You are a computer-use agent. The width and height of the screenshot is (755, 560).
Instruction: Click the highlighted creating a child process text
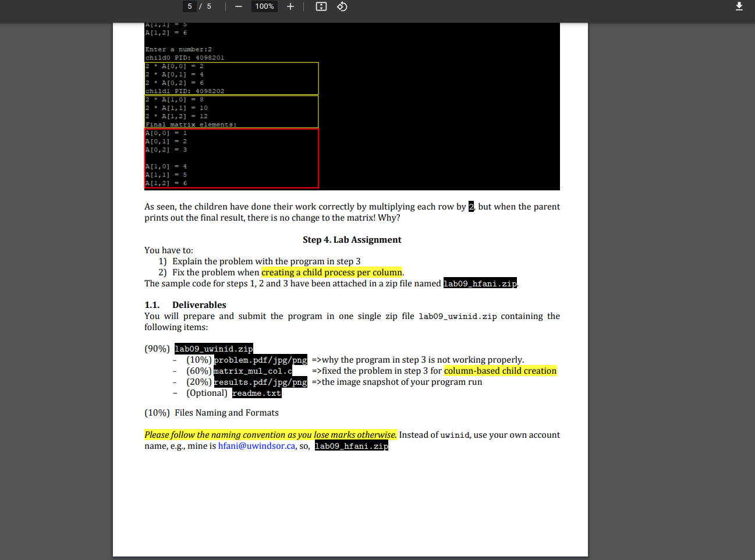click(x=332, y=272)
